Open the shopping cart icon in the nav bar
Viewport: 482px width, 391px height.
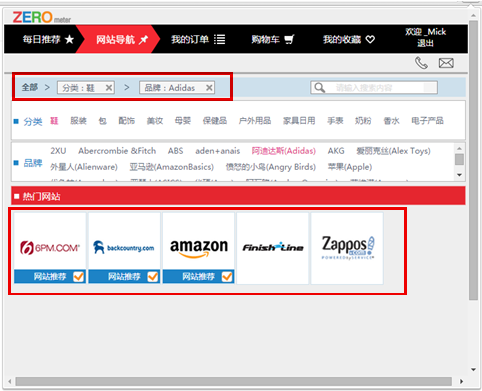coord(289,40)
